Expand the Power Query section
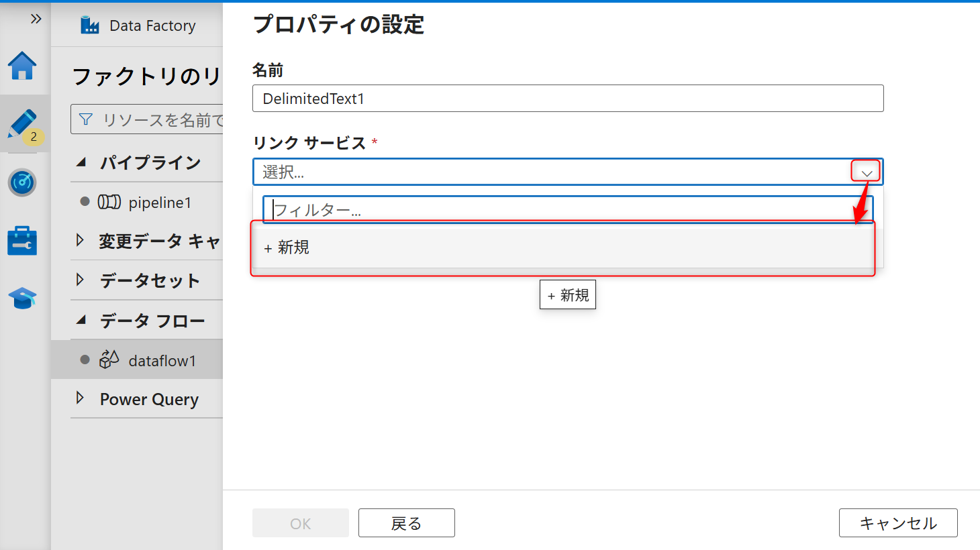Viewport: 980px width, 550px height. pos(81,398)
